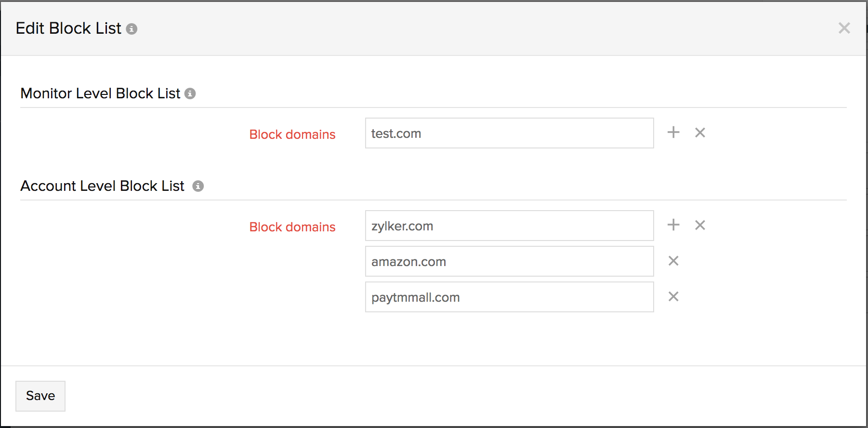Click Block domains label under Monitor Level
The height and width of the screenshot is (428, 868).
click(292, 134)
